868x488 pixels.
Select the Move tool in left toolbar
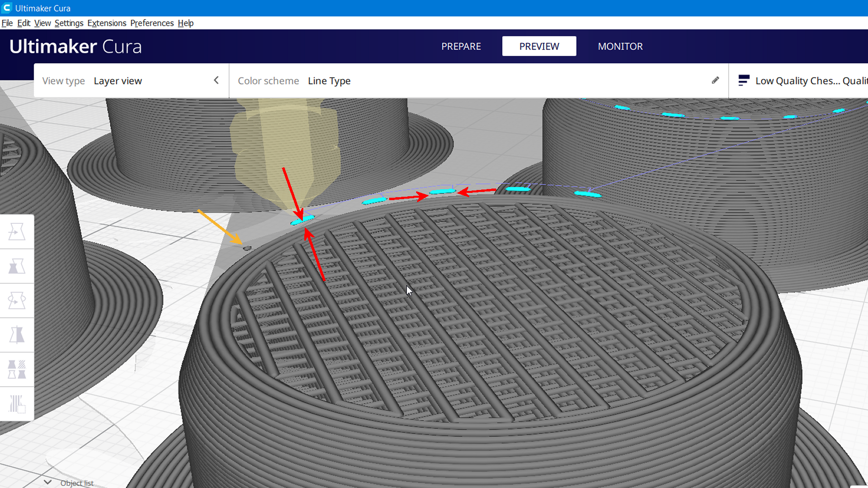coord(17,232)
